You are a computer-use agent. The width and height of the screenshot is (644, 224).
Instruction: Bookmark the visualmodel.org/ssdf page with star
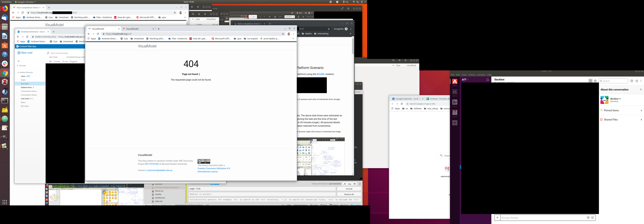coord(283,34)
